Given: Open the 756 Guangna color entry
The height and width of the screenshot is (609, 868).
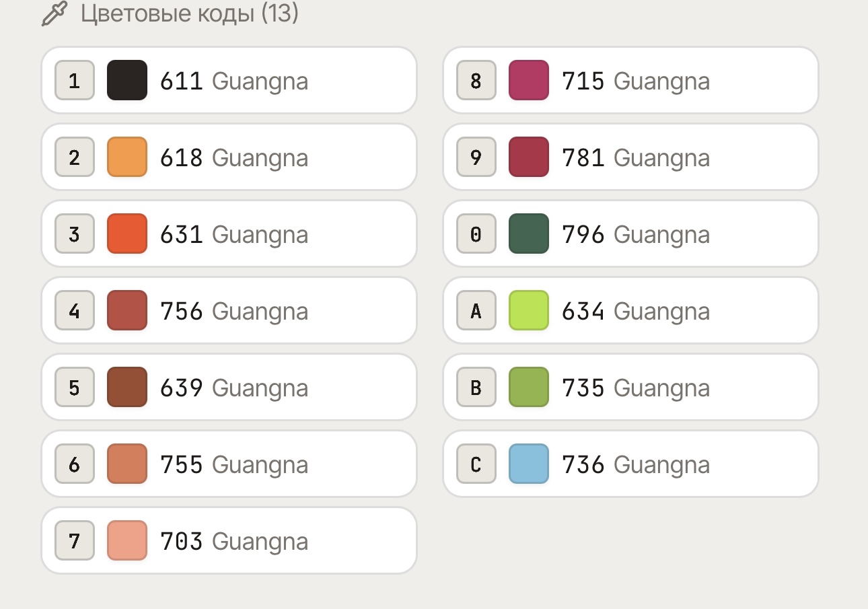Looking at the screenshot, I should click(x=229, y=310).
